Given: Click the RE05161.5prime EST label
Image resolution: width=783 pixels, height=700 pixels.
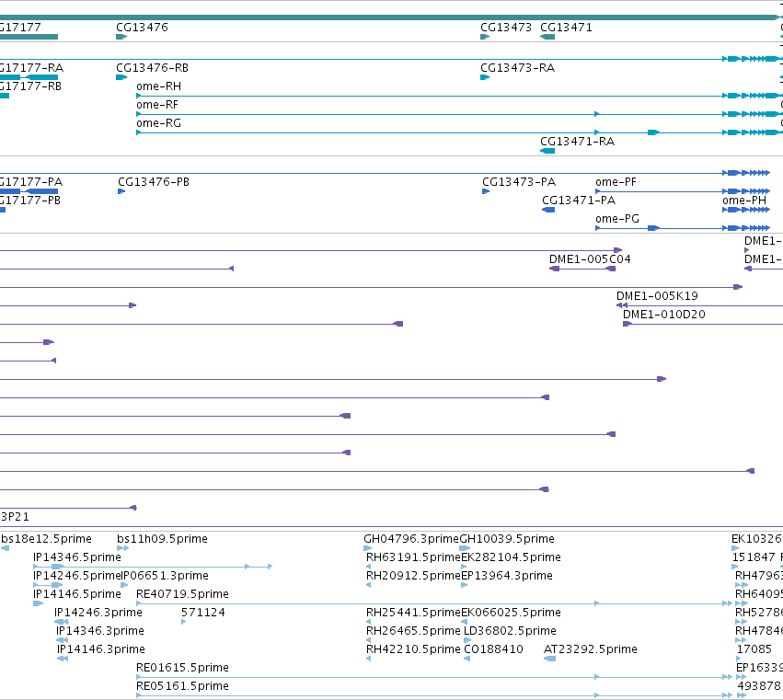Looking at the screenshot, I should [x=182, y=687].
